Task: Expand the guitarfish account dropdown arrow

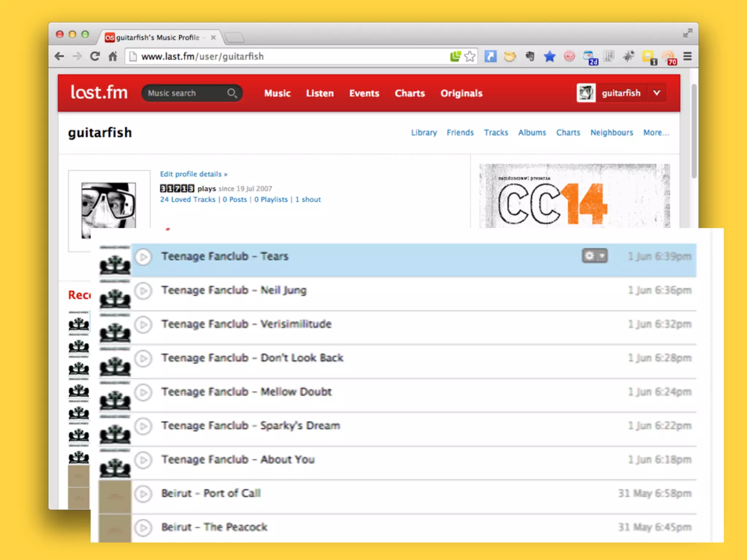Action: 657,93
